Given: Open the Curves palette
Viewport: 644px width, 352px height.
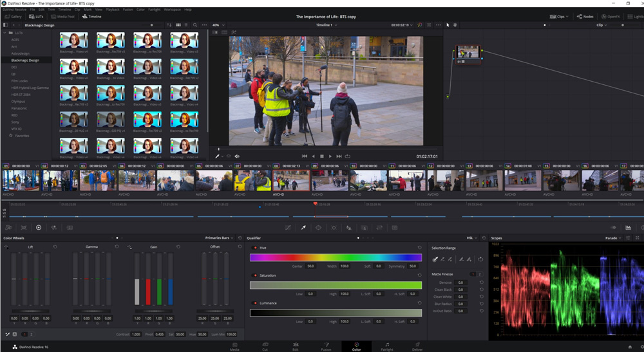Looking at the screenshot, I should tap(289, 227).
